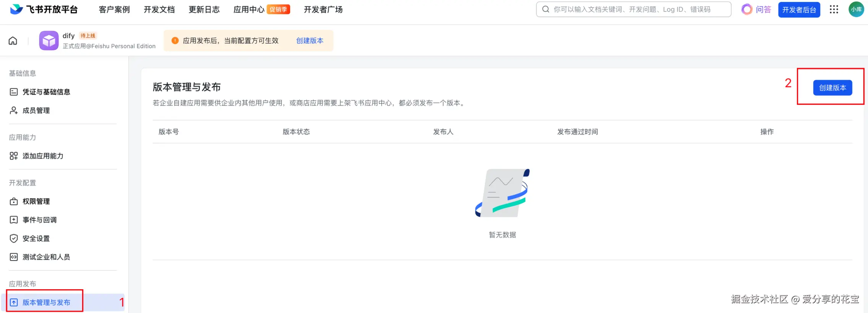This screenshot has height=313, width=868.
Task: Click the 基础信息 section label
Action: point(23,73)
